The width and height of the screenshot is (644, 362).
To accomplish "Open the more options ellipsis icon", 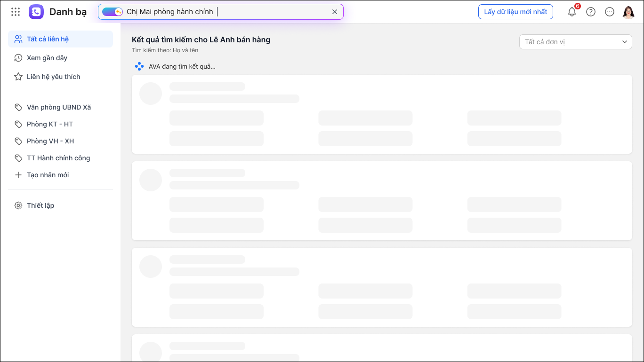I will click(x=610, y=12).
